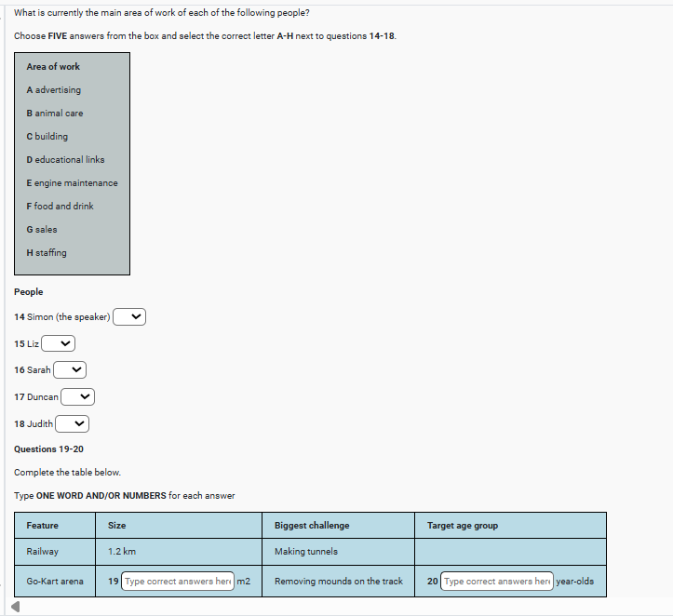
Task: Focus the question 20 age group field
Action: (x=497, y=582)
